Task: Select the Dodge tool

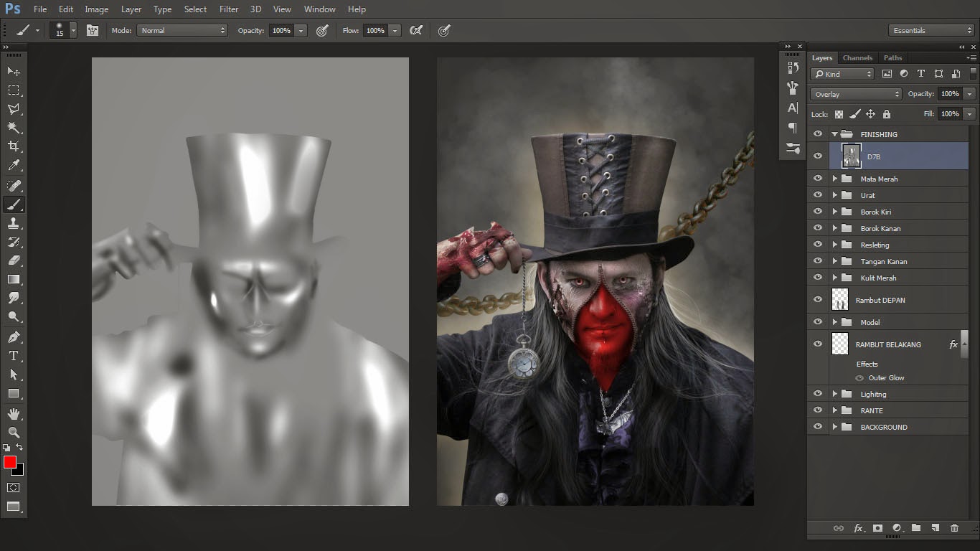Action: 14,316
